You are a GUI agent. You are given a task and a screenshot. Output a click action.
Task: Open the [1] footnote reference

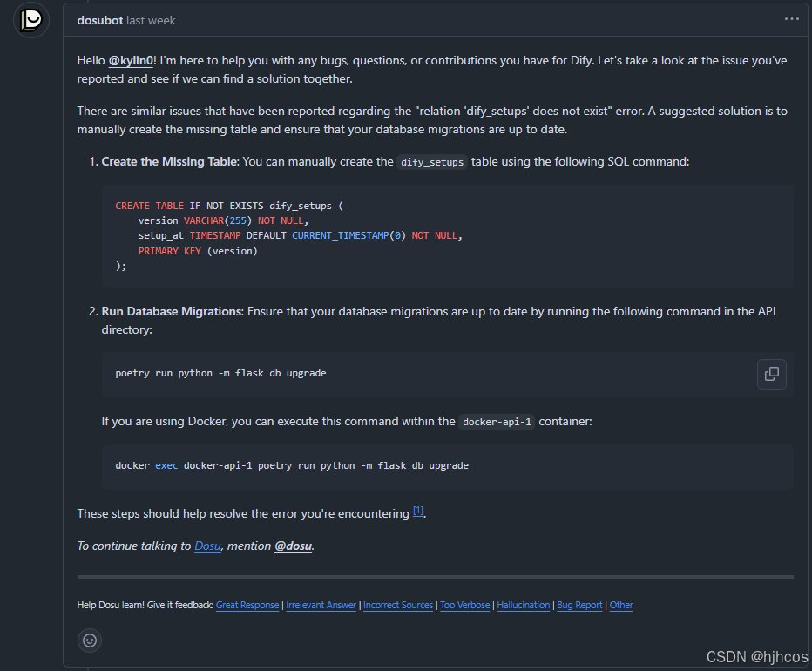click(418, 511)
